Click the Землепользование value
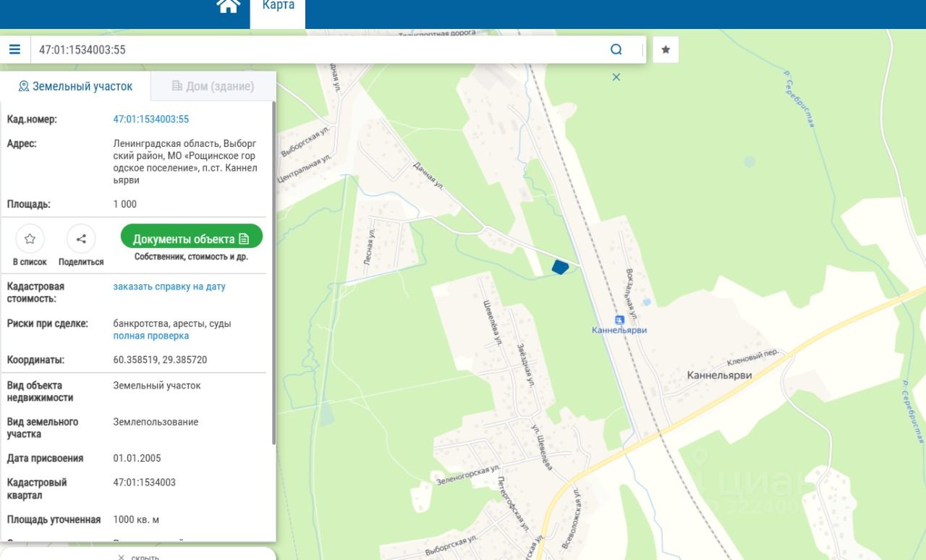 pyautogui.click(x=156, y=422)
